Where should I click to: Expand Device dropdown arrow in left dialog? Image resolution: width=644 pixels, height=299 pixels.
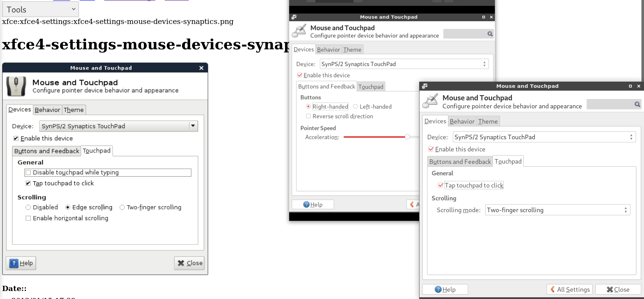point(193,126)
